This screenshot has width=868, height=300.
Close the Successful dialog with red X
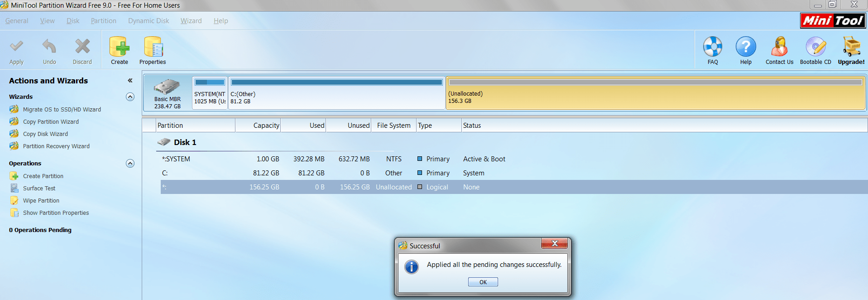point(554,244)
